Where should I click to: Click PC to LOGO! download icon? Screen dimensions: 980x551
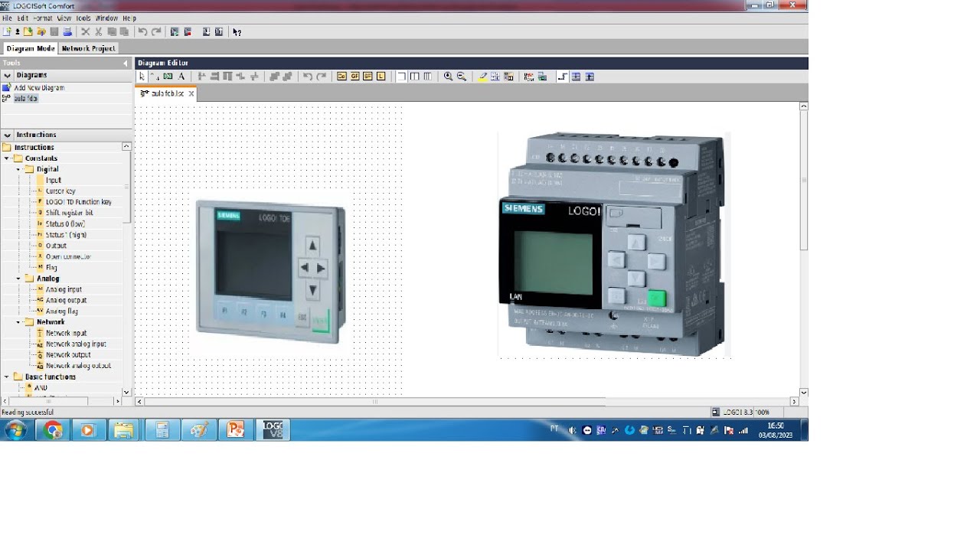click(x=206, y=32)
